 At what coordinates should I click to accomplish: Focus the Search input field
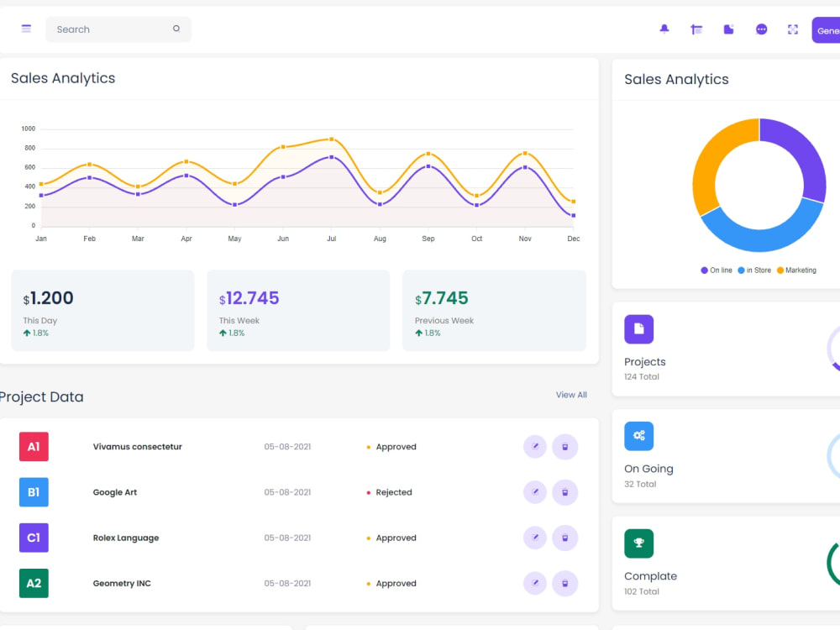tap(118, 29)
